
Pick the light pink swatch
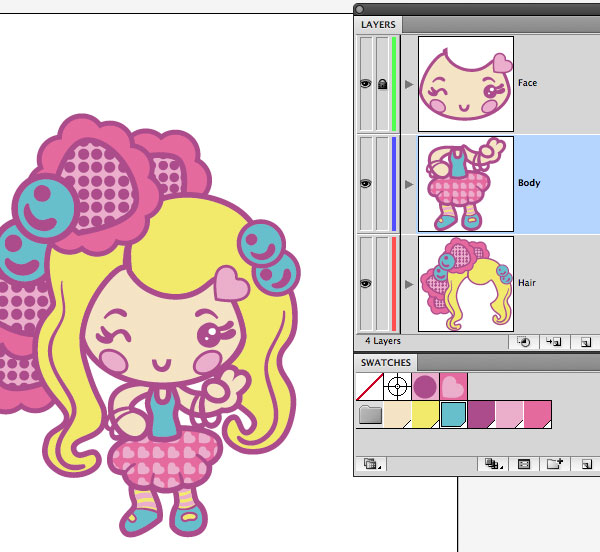(x=509, y=415)
